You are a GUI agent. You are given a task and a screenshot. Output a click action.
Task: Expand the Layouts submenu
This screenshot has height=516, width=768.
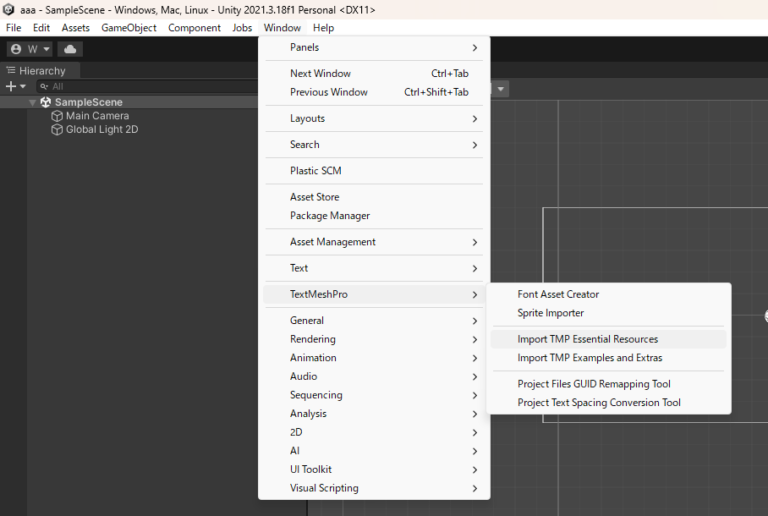click(x=307, y=118)
